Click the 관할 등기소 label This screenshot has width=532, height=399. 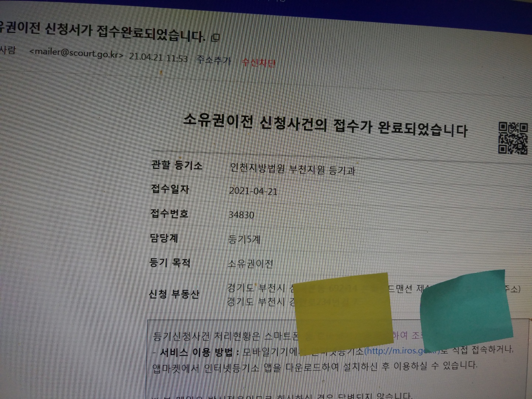pyautogui.click(x=177, y=165)
